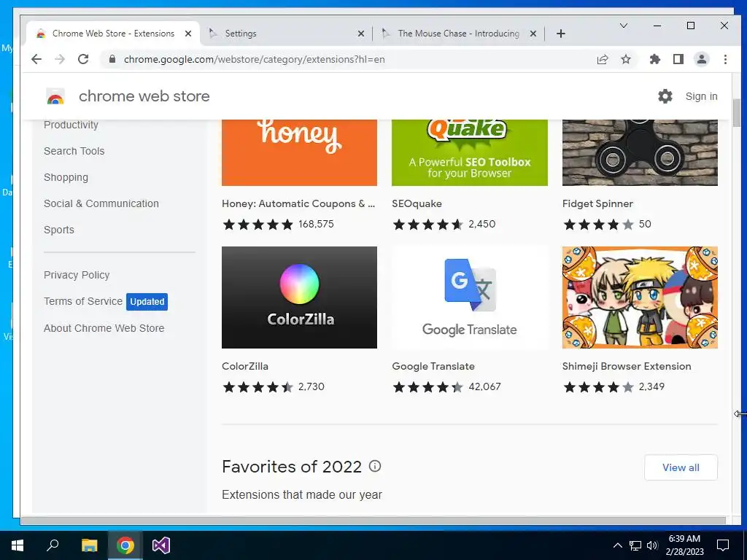Click the Sign in link
Image resolution: width=747 pixels, height=560 pixels.
tap(701, 96)
